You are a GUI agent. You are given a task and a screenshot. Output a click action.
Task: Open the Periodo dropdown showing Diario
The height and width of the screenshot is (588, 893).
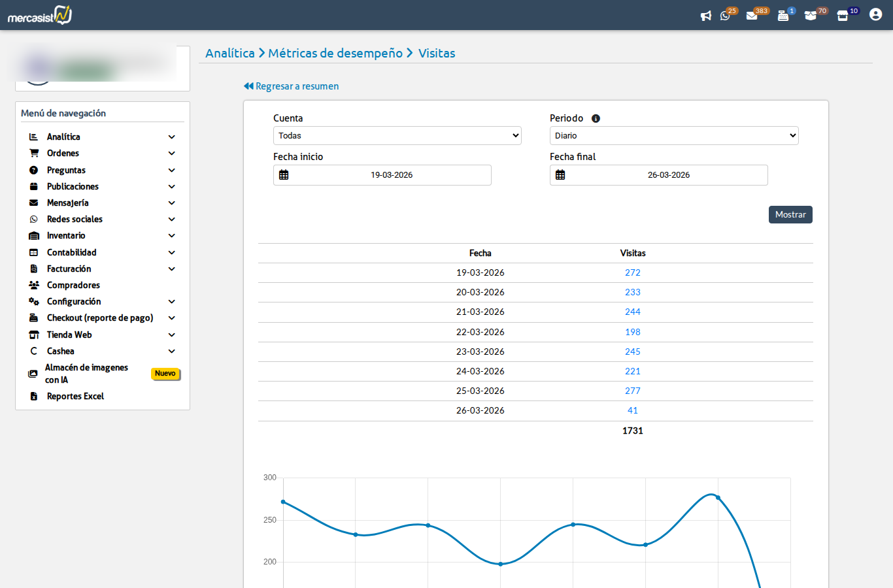[x=673, y=136]
